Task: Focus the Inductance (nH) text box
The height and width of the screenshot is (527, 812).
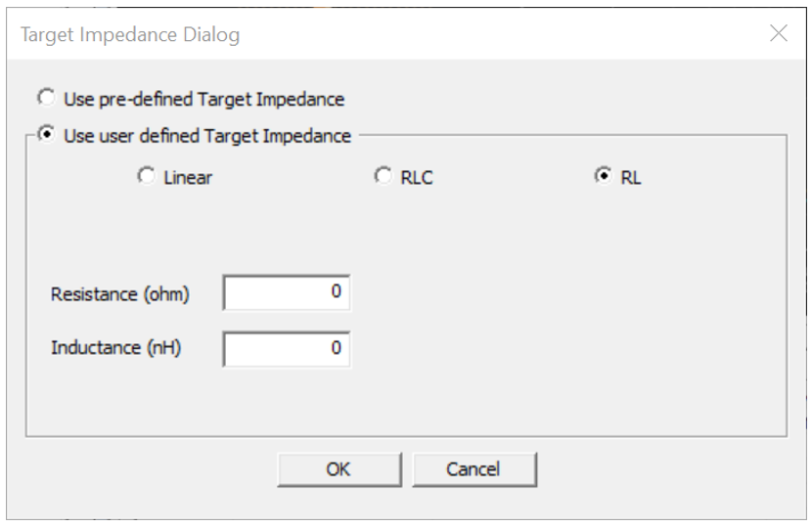Action: point(286,348)
